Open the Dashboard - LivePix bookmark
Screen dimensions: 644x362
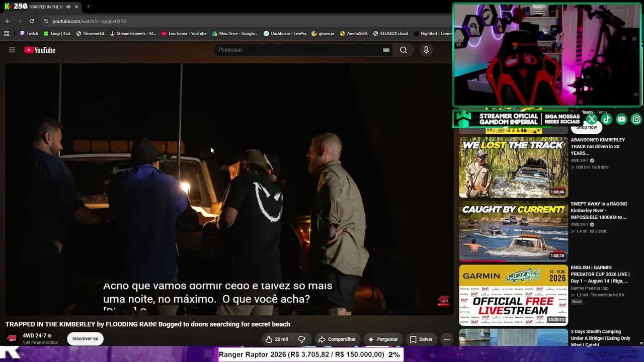click(285, 34)
